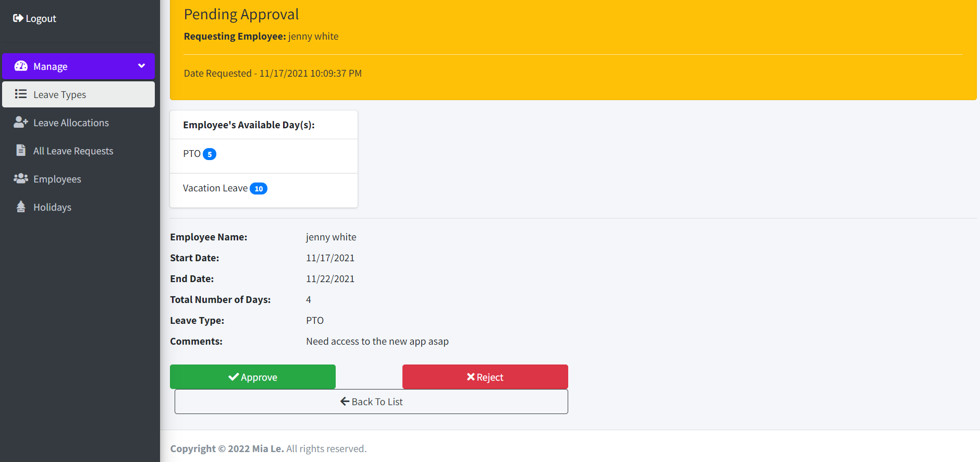Image resolution: width=980 pixels, height=462 pixels.
Task: Open the Holidays section
Action: pyautogui.click(x=52, y=206)
